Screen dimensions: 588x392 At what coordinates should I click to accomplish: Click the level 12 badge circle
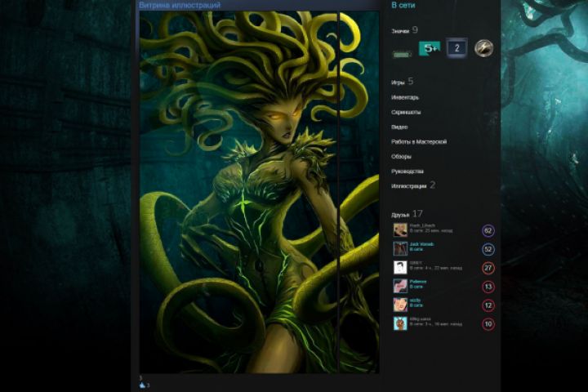point(488,305)
